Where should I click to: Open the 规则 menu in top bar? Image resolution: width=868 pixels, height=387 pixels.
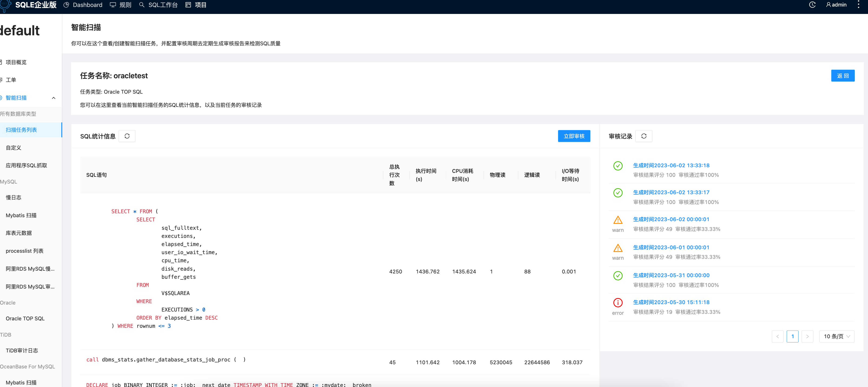(125, 5)
